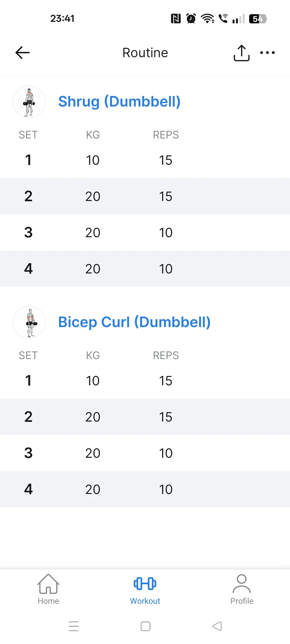Image resolution: width=290 pixels, height=644 pixels.
Task: Tap the Profile person icon
Action: 242,584
